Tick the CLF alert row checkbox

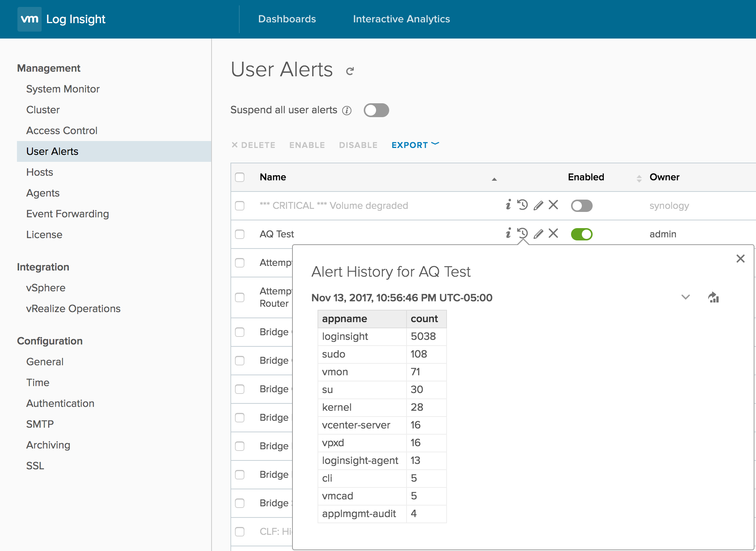click(x=240, y=532)
